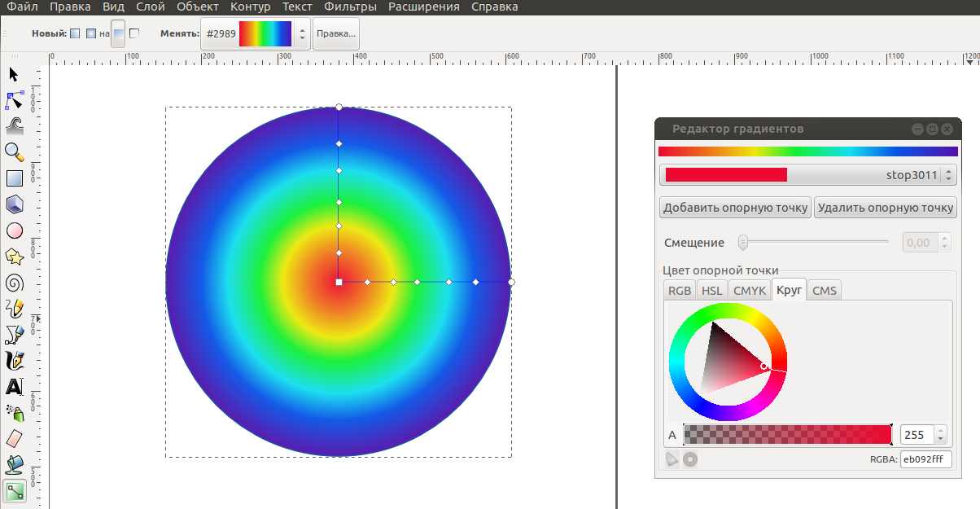
Task: Click the RGBA hex value field
Action: coord(925,459)
